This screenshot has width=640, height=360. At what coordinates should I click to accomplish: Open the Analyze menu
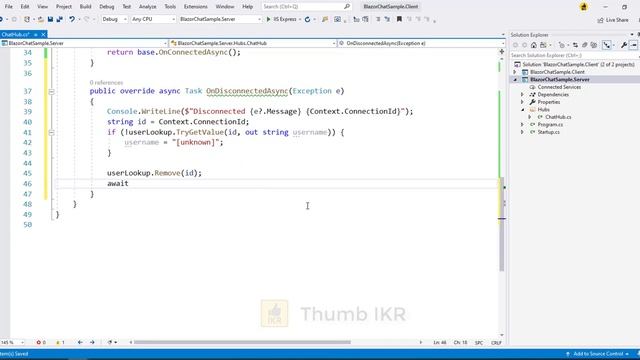point(147,7)
